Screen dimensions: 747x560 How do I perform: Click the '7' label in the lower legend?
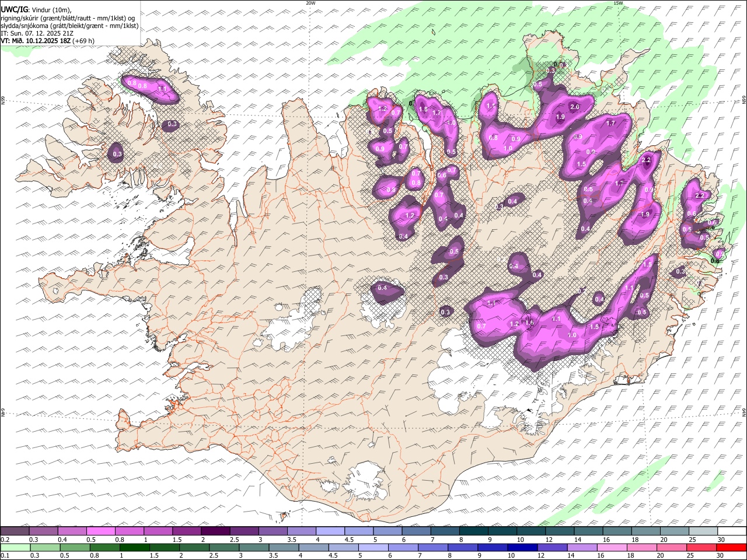(x=421, y=555)
